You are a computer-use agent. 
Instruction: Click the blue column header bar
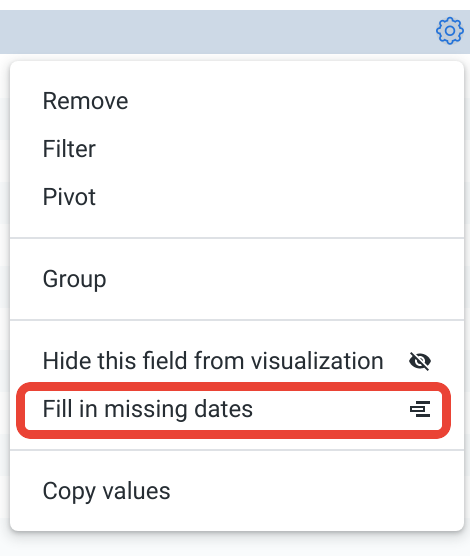(235, 32)
